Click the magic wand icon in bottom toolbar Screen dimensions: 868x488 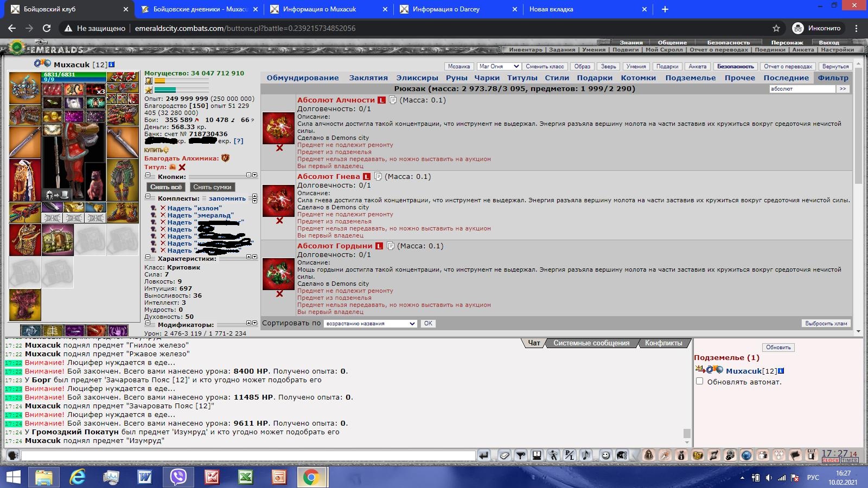tap(665, 455)
